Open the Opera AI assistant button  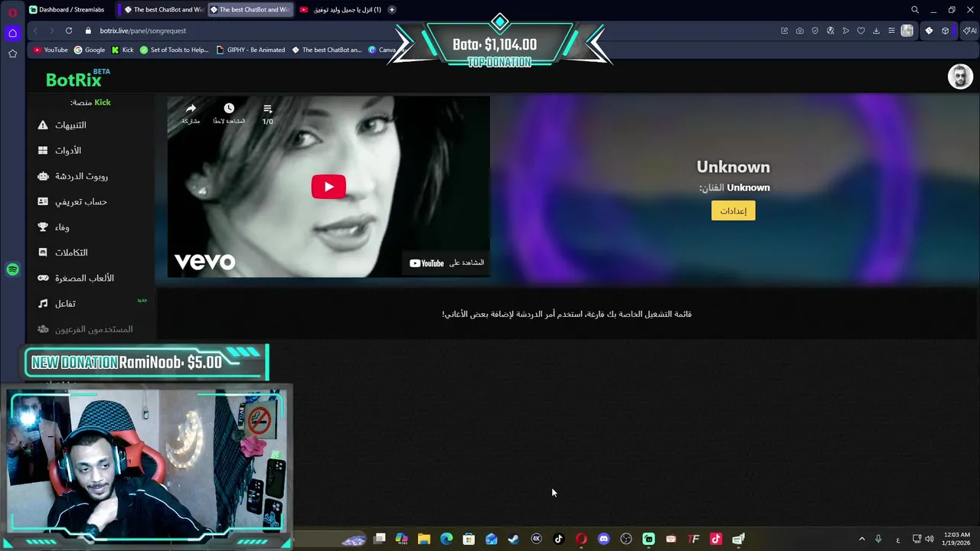coord(969,31)
